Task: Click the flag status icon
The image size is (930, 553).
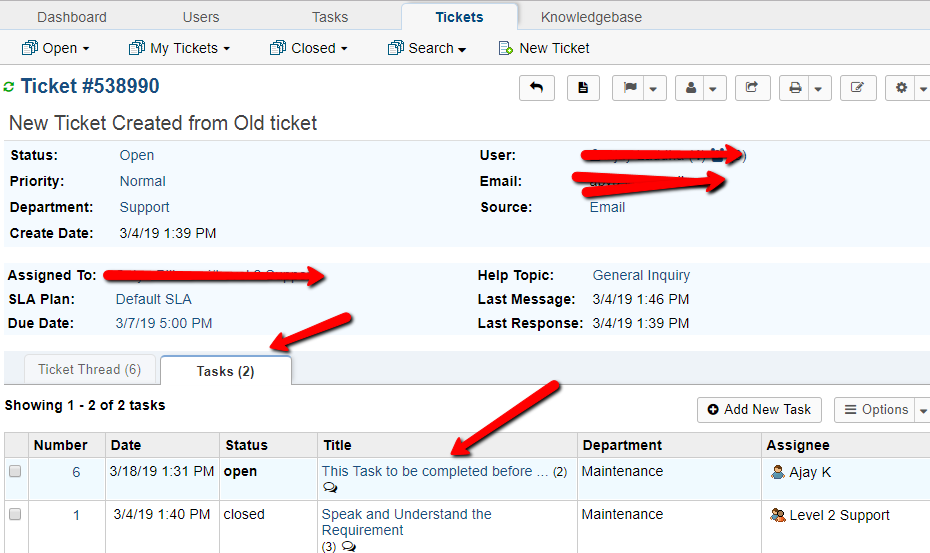Action: point(630,88)
